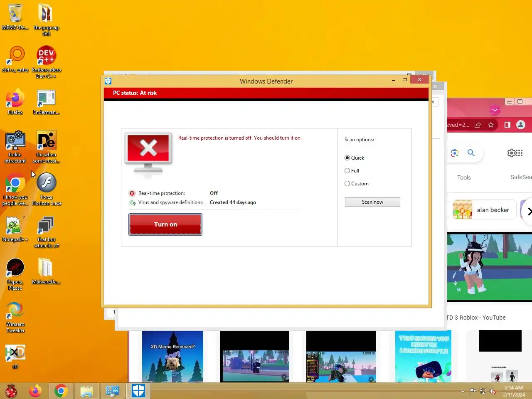This screenshot has height=399, width=532.
Task: Click 'TD 3 Roblox - YouTube' link
Action: point(477,318)
